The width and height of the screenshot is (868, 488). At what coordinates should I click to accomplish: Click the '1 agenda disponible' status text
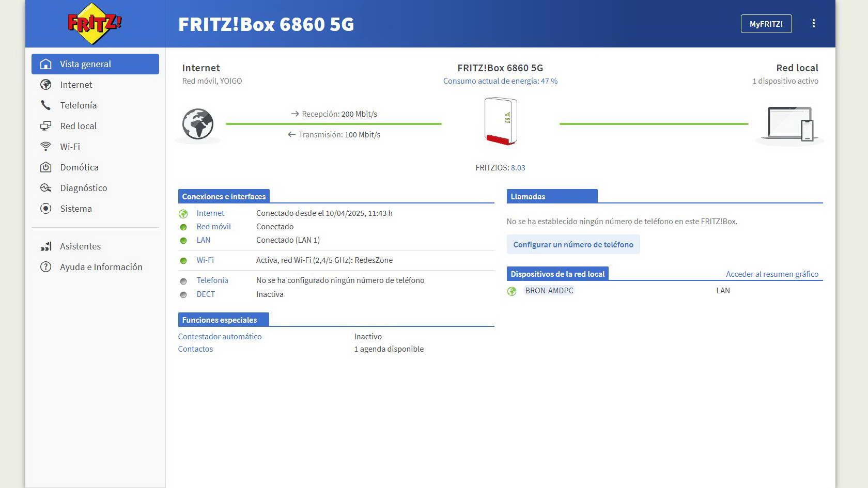[x=389, y=349]
